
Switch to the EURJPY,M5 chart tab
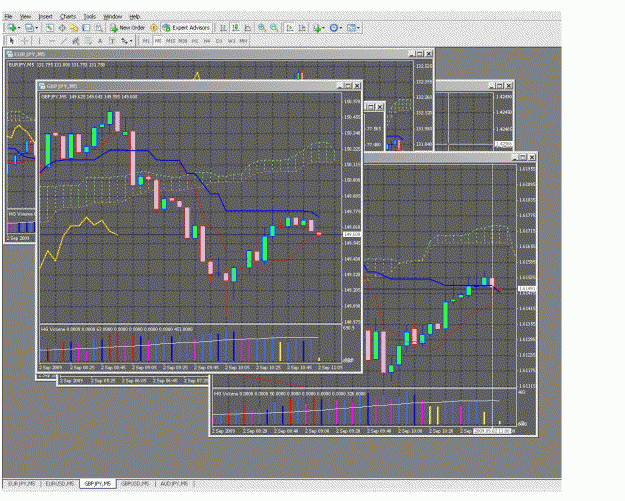22,483
